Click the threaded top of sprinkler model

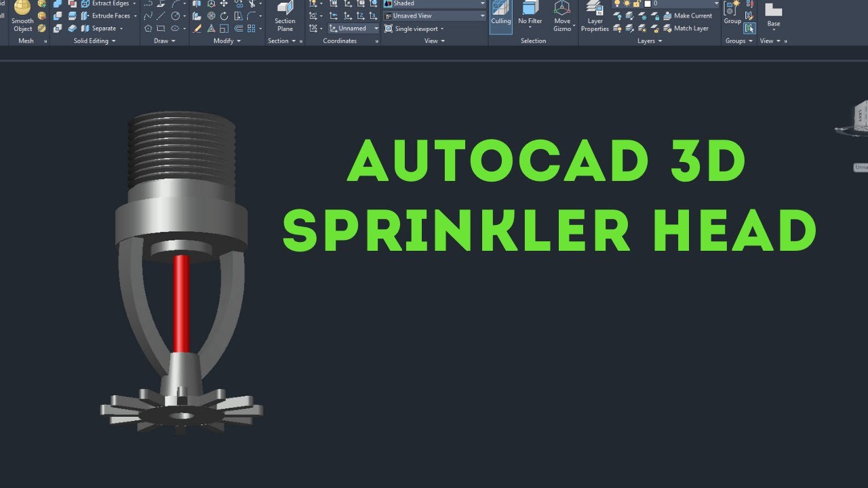coord(181,149)
